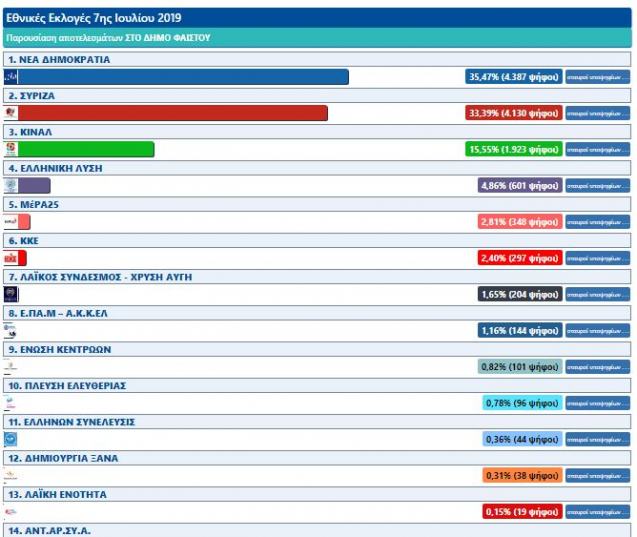Viewport: 637px width, 537px height.
Task: Click the 0,82% (101 ψήφοι) badge
Action: 520,367
